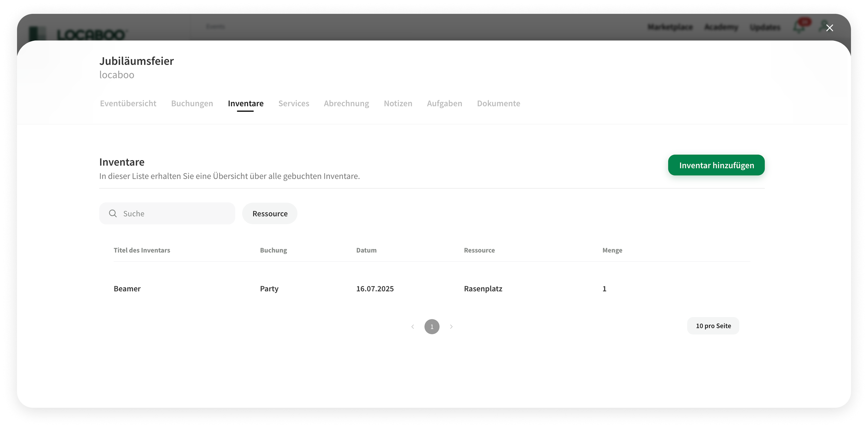Open the Ressource filter dropdown
Screen dimensions: 868x428
[270, 214]
